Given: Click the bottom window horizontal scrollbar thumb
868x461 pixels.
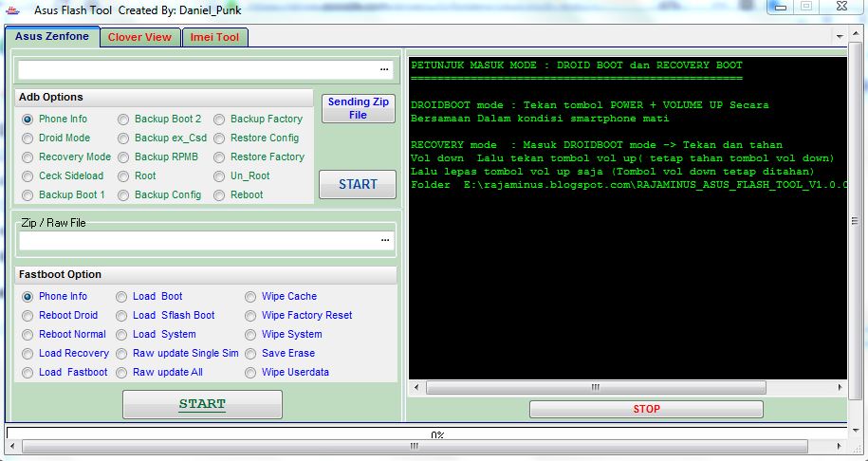Looking at the screenshot, I should [414, 446].
